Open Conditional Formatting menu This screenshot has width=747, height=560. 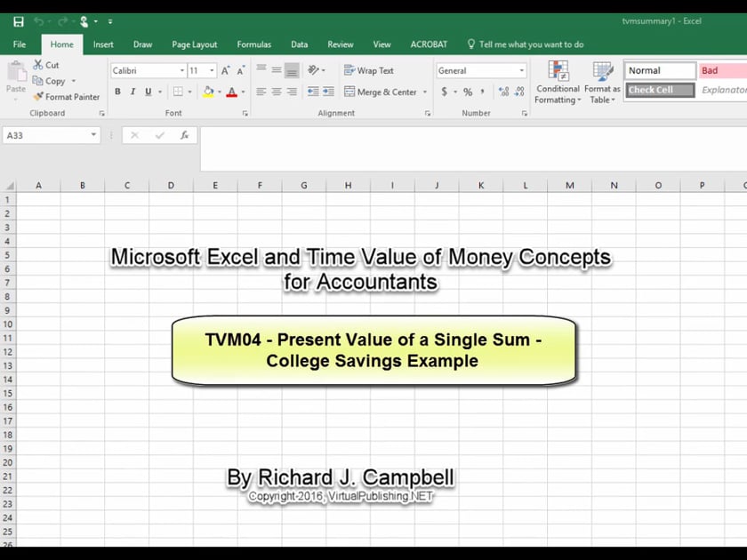[x=558, y=83]
